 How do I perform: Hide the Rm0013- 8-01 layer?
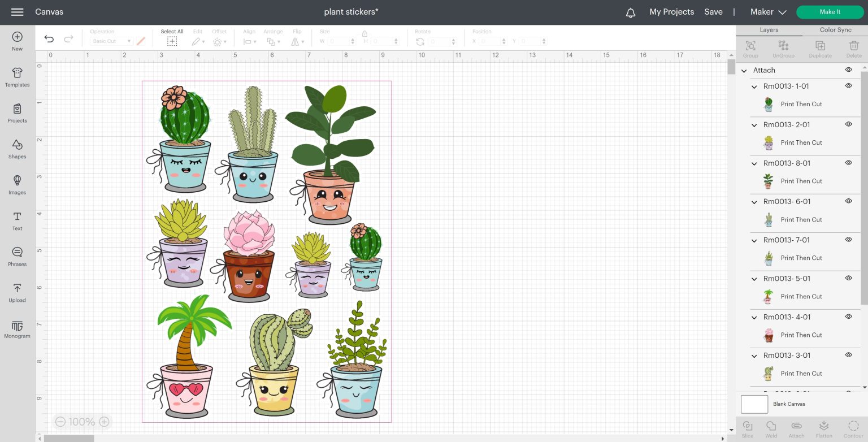(x=848, y=163)
